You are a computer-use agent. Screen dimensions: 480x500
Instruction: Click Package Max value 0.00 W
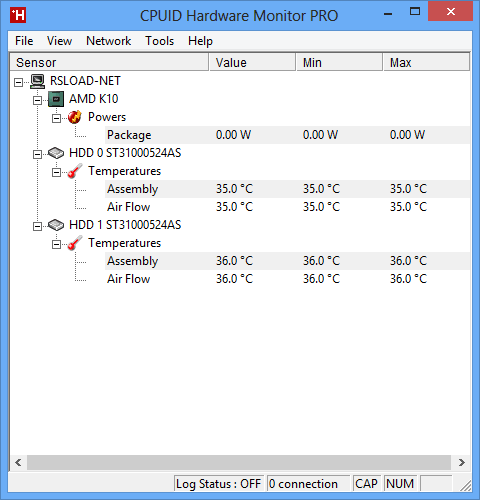407,135
